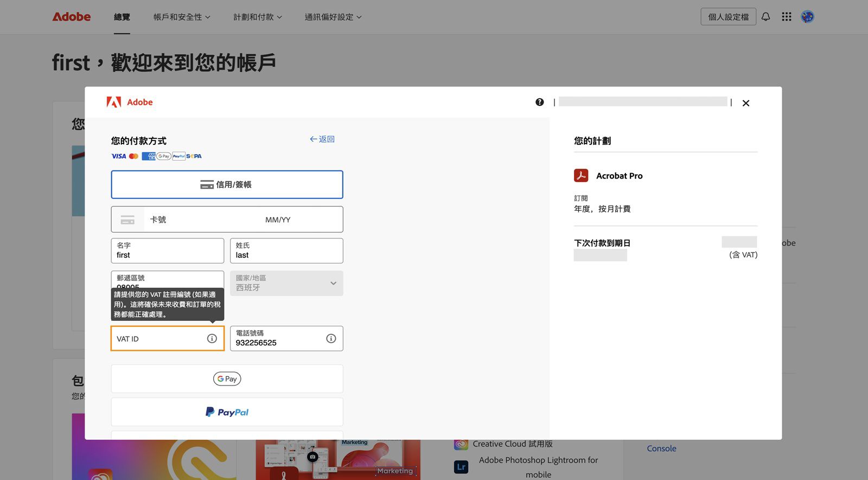Focus the 卡號 card number field
The image size is (868, 480).
[x=201, y=220]
